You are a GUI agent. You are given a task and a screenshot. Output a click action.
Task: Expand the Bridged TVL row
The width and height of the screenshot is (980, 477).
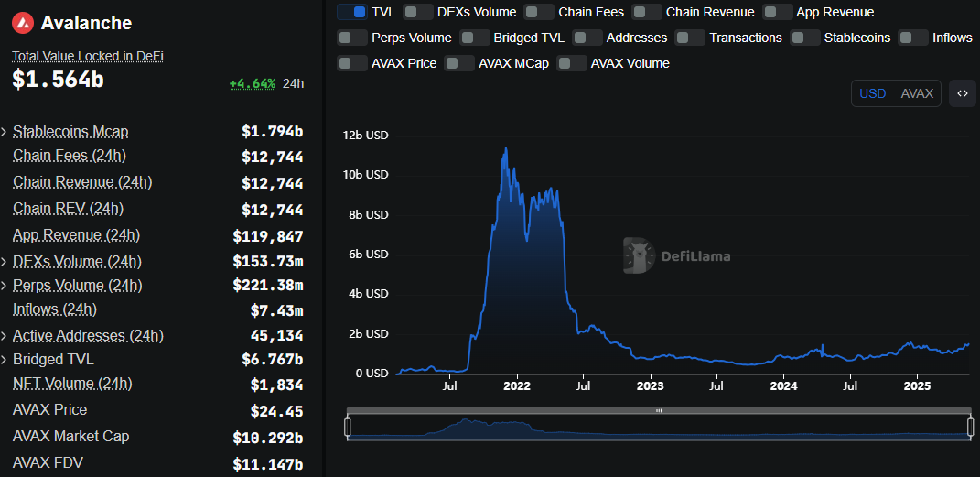pos(5,360)
